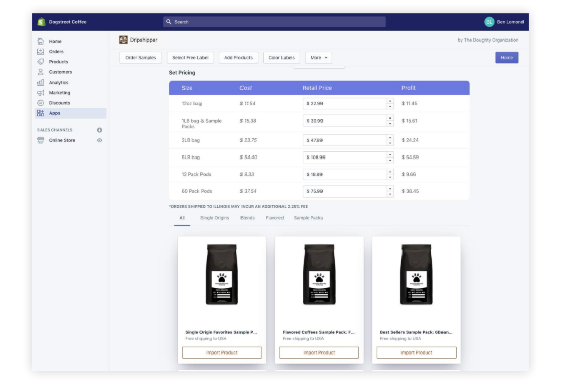
Task: Click Best Sellers bag image
Action: [x=417, y=275]
